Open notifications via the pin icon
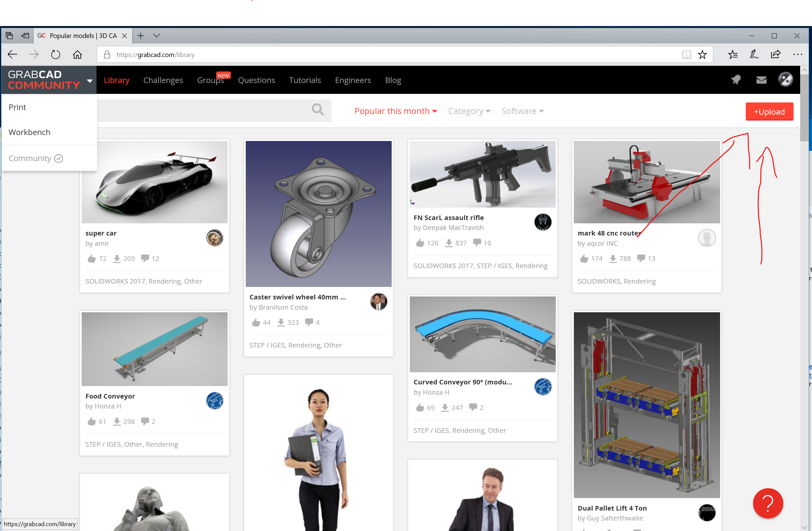The image size is (812, 531). pos(736,80)
